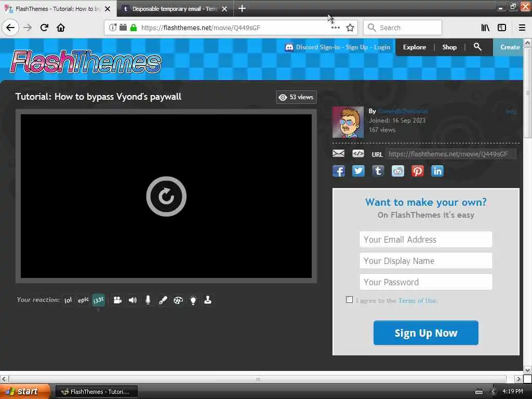The image size is (532, 399).
Task: Click the replay button in the video player
Action: [x=166, y=196]
